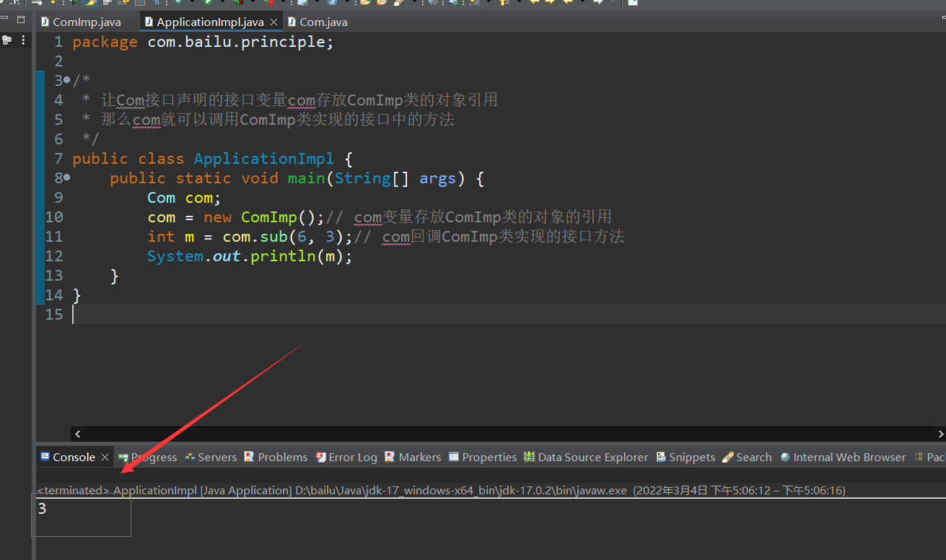Collapse the main method at line 8

coord(67,178)
